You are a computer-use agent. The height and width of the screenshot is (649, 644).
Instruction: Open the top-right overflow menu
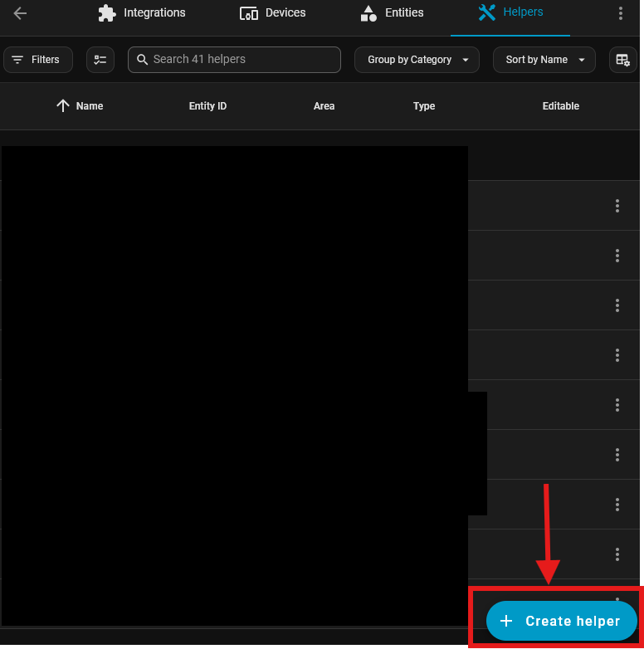pyautogui.click(x=621, y=13)
